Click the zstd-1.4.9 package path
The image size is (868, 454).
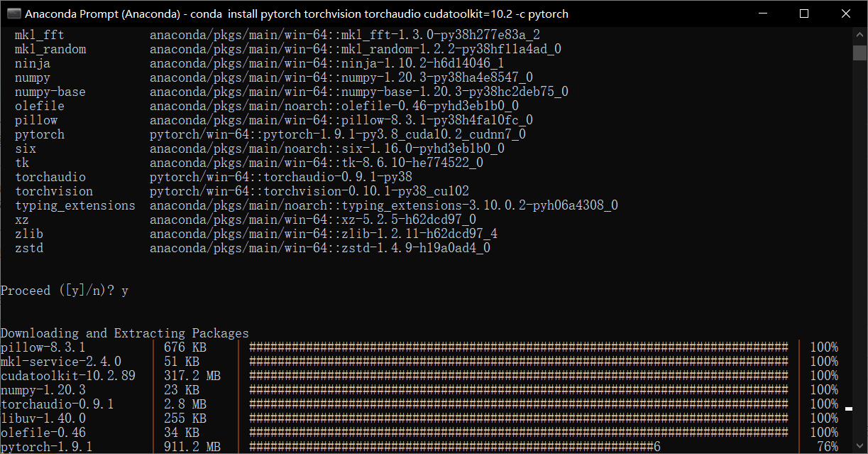click(320, 248)
